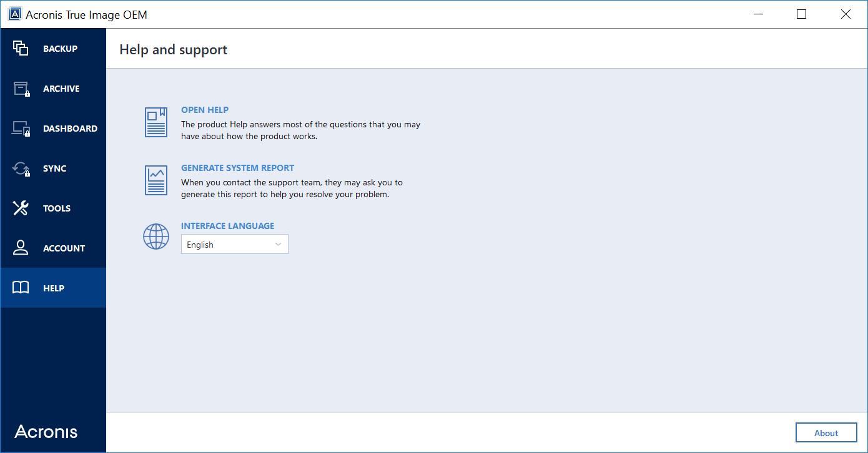Viewport: 868px width, 453px height.
Task: Click the Acronis logo in the sidebar
Action: tap(46, 432)
